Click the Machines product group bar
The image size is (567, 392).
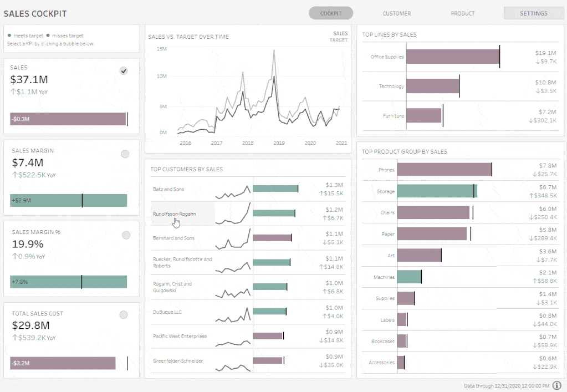tap(409, 277)
